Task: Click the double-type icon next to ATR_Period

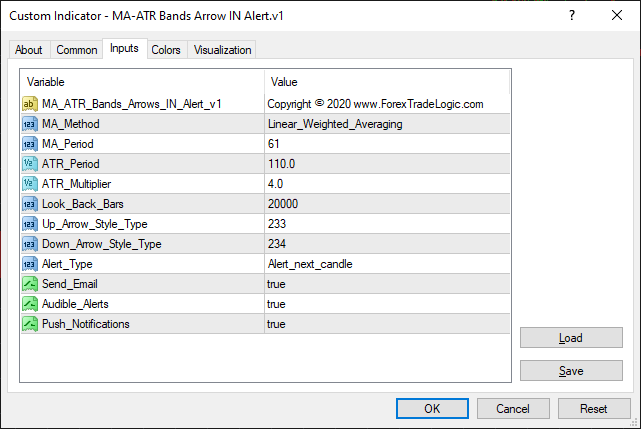Action: 30,164
